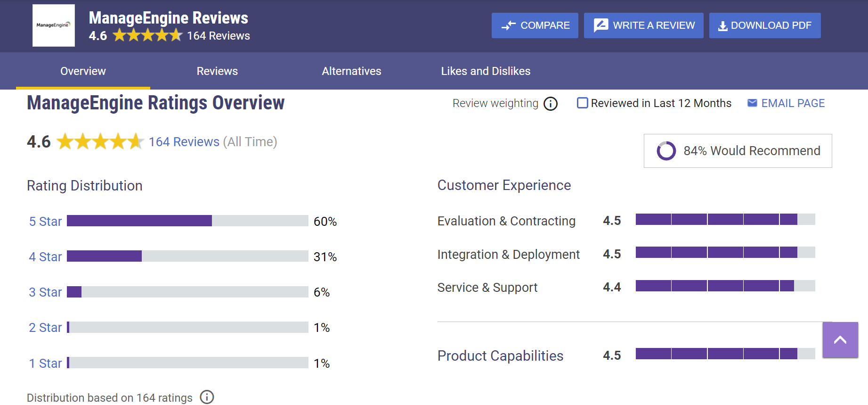Open the 164 Reviews link
This screenshot has width=868, height=405.
[x=184, y=141]
